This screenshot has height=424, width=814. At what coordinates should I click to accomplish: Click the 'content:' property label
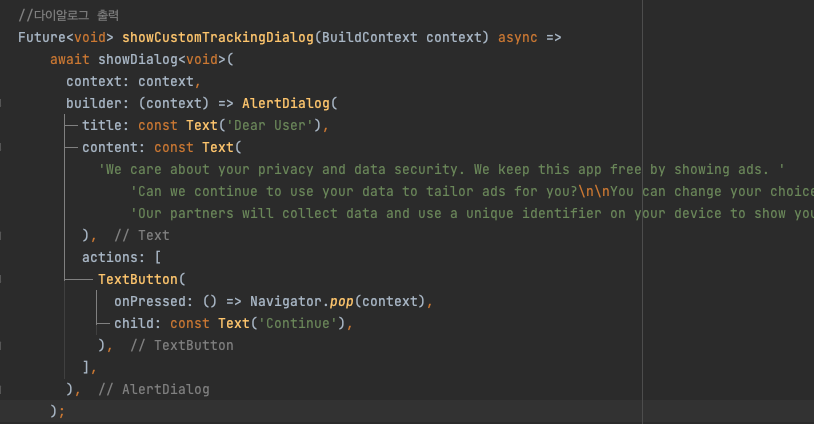[x=114, y=147]
